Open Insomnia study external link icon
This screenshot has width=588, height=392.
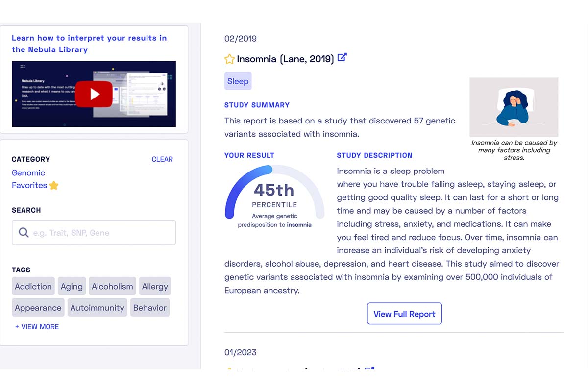click(342, 57)
